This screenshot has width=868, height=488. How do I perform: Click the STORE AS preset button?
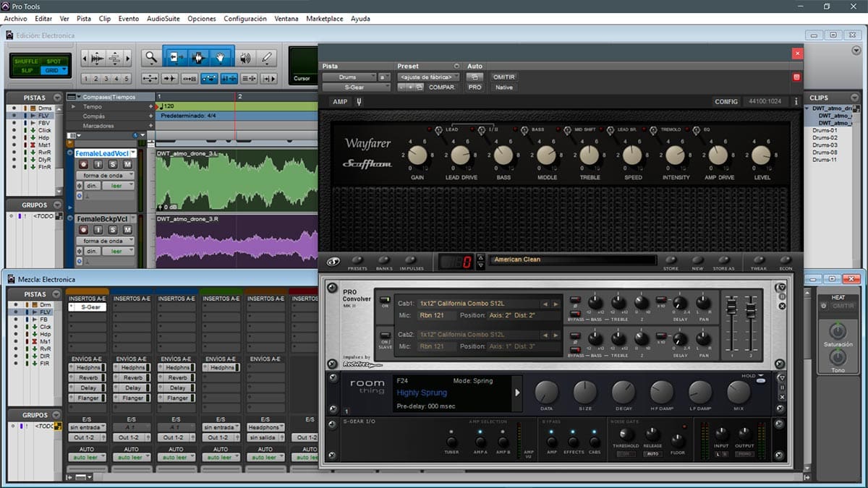(723, 262)
